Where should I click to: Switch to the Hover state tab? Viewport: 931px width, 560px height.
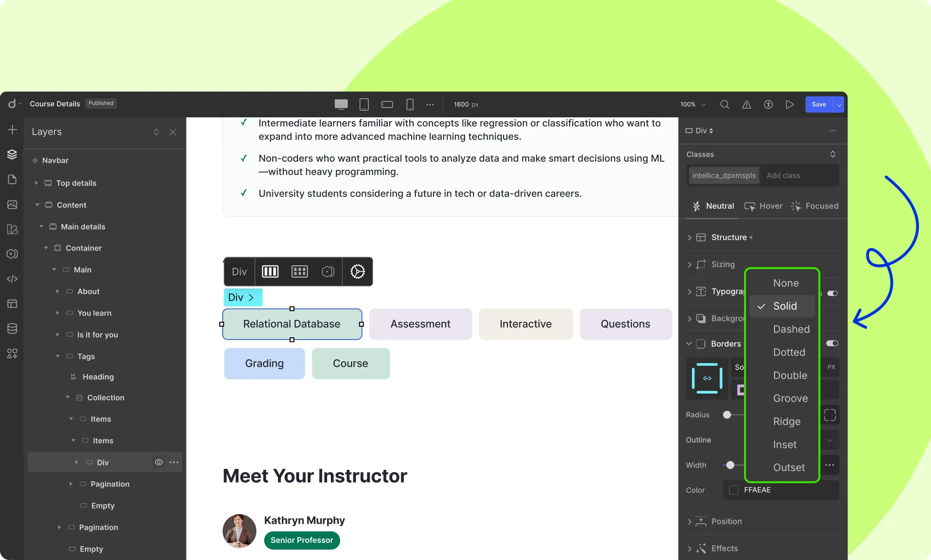click(x=763, y=206)
